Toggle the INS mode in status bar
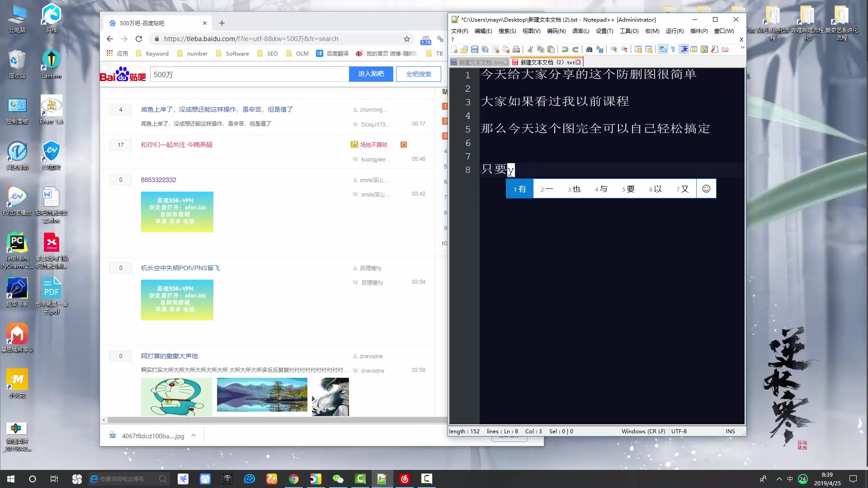The height and width of the screenshot is (488, 868). [730, 431]
